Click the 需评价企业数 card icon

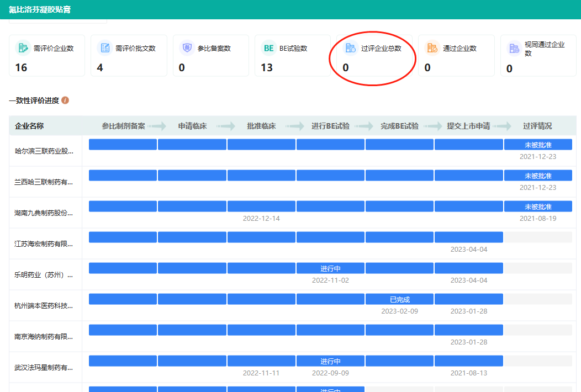23,48
